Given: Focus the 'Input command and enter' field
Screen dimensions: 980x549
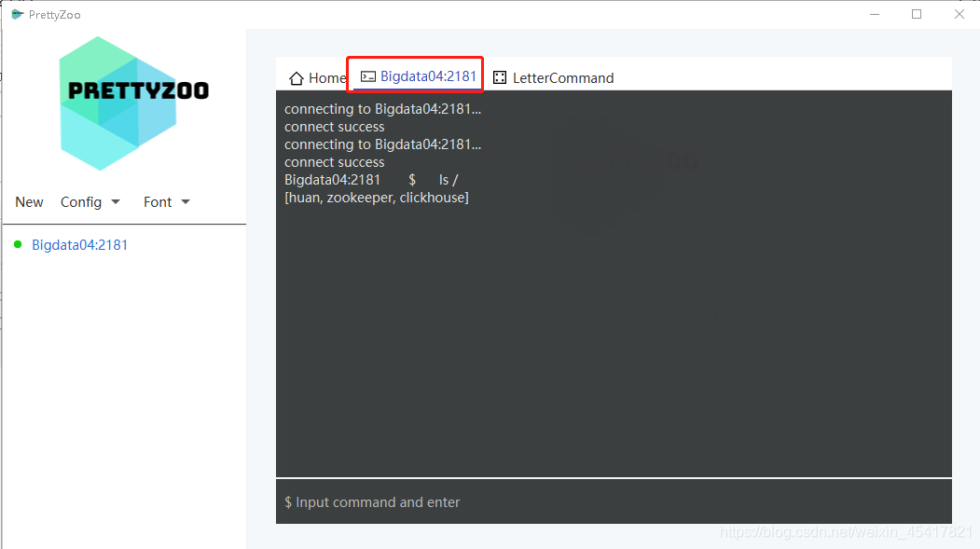Looking at the screenshot, I should 614,502.
